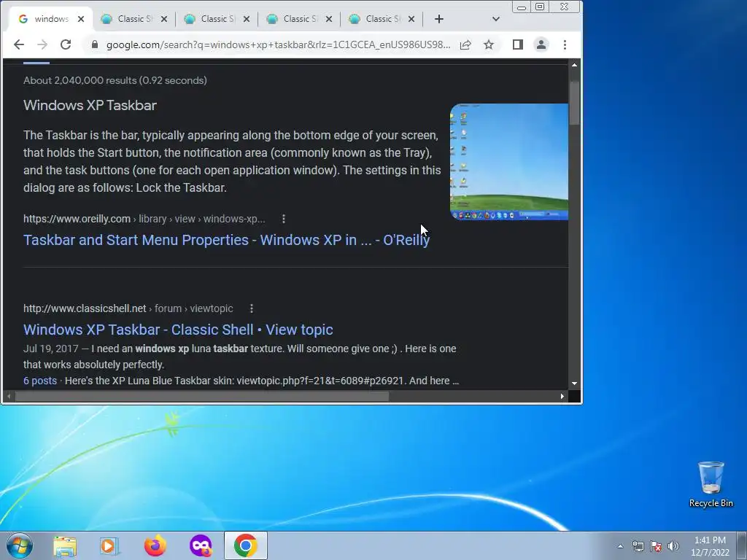Open more options for the classicshell.net result

point(252,308)
